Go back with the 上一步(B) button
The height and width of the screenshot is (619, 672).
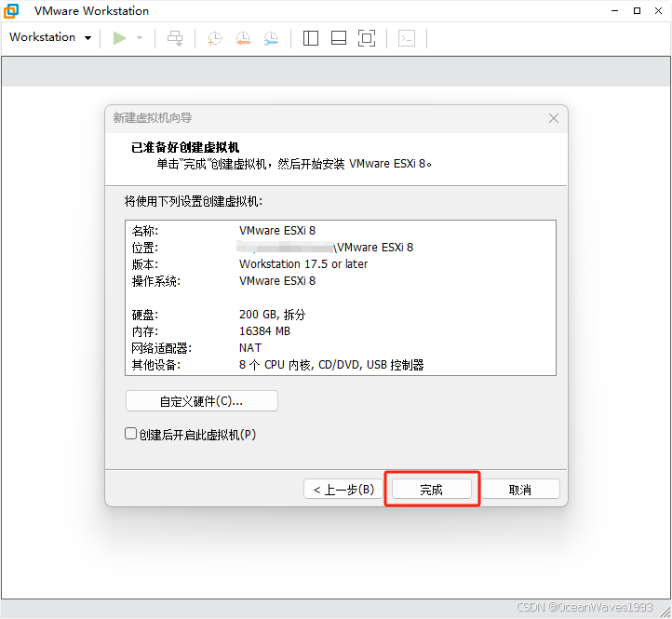click(x=343, y=489)
